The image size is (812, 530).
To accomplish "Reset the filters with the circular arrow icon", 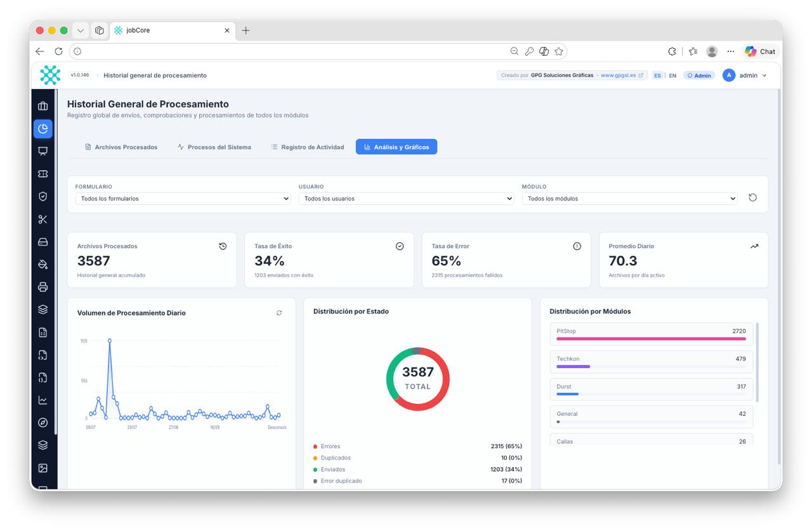I will coord(752,197).
